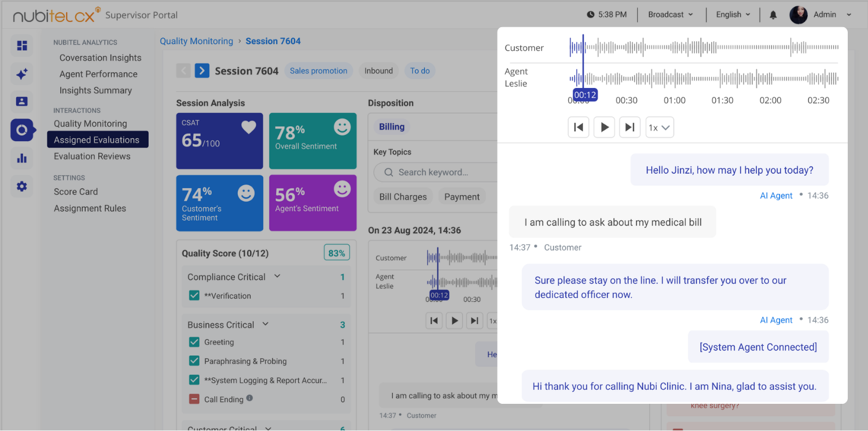Image resolution: width=868 pixels, height=431 pixels.
Task: Select the active interactions circle sidebar icon
Action: click(x=22, y=130)
